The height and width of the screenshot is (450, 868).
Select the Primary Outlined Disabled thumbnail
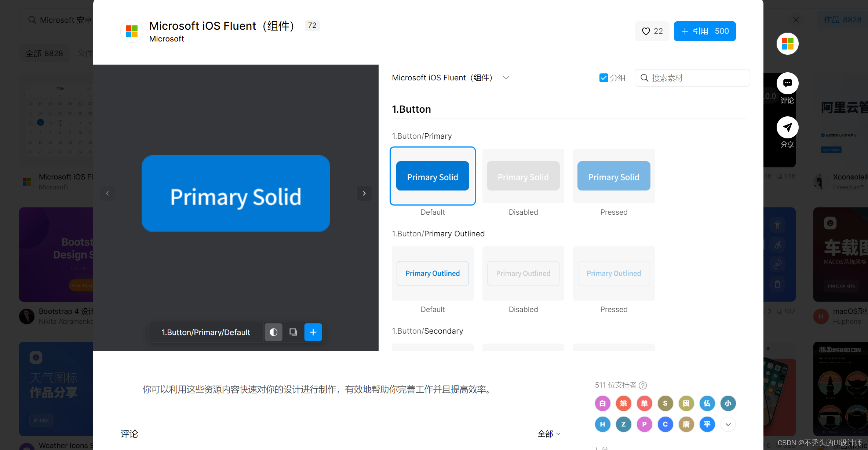click(x=523, y=273)
